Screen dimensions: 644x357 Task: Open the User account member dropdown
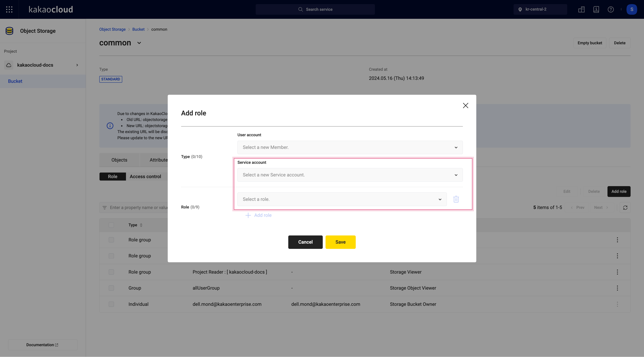350,147
